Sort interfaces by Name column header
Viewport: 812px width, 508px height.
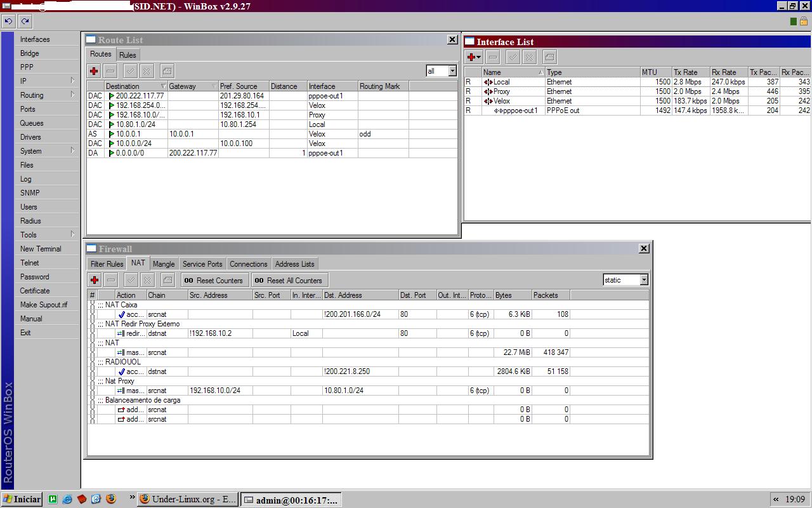pos(513,72)
